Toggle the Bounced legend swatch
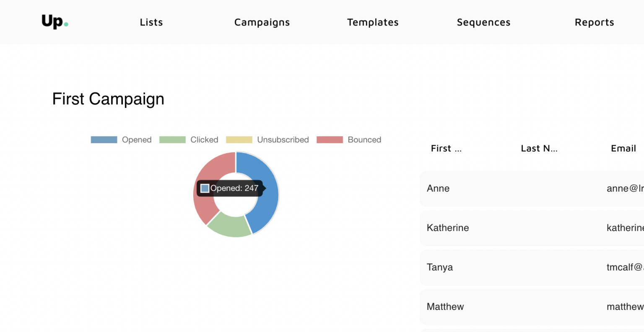The image size is (644, 332). click(330, 140)
